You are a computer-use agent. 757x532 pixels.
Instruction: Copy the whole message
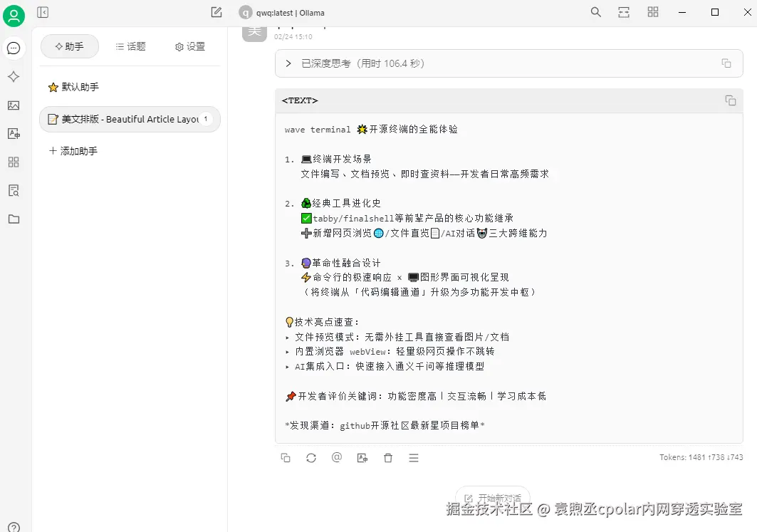click(286, 458)
